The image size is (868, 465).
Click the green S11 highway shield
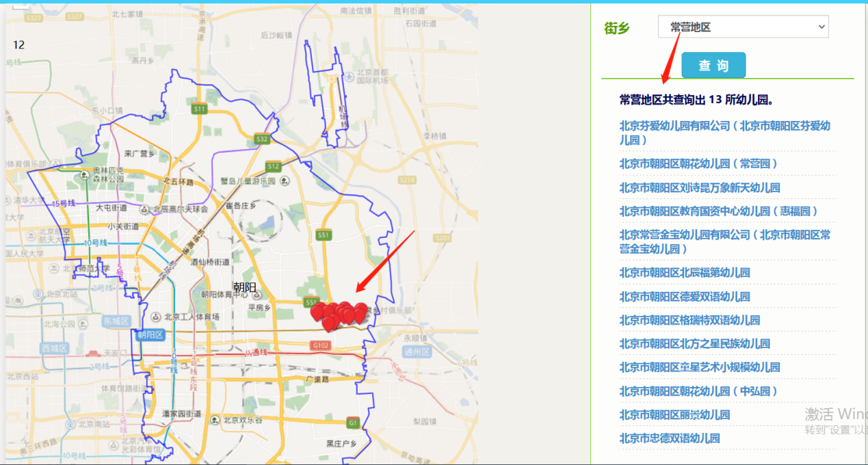[x=199, y=108]
